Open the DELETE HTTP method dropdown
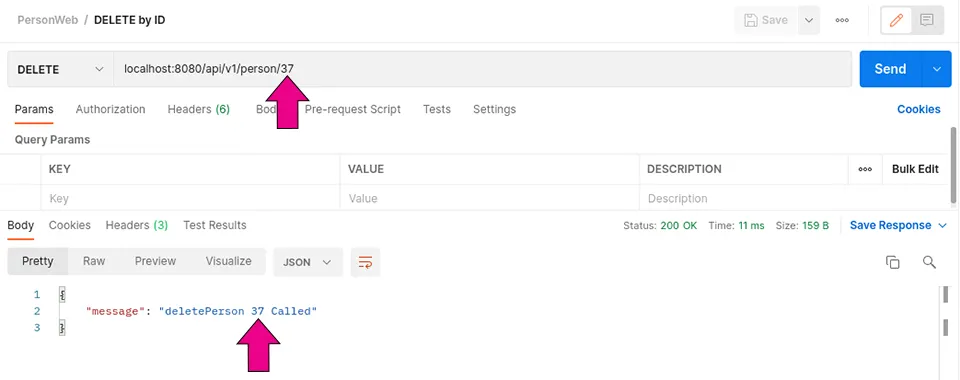960x380 pixels. pos(60,69)
